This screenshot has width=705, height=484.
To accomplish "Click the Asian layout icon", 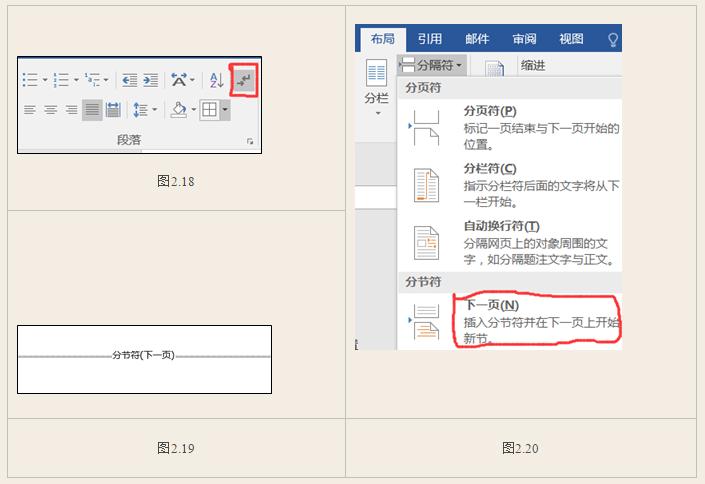I will 179,80.
